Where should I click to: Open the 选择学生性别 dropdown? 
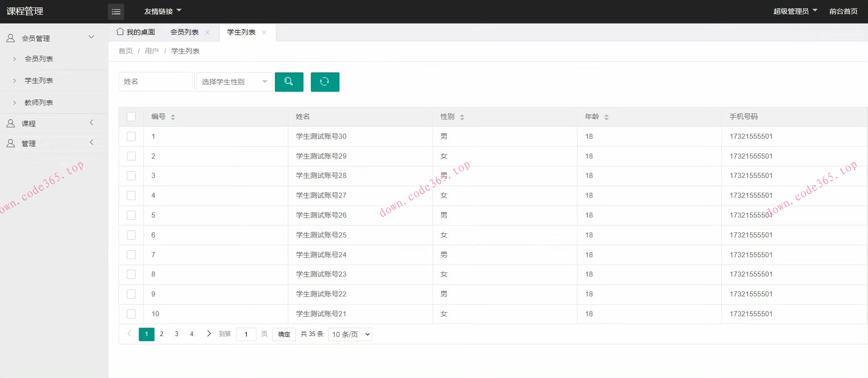(x=234, y=82)
